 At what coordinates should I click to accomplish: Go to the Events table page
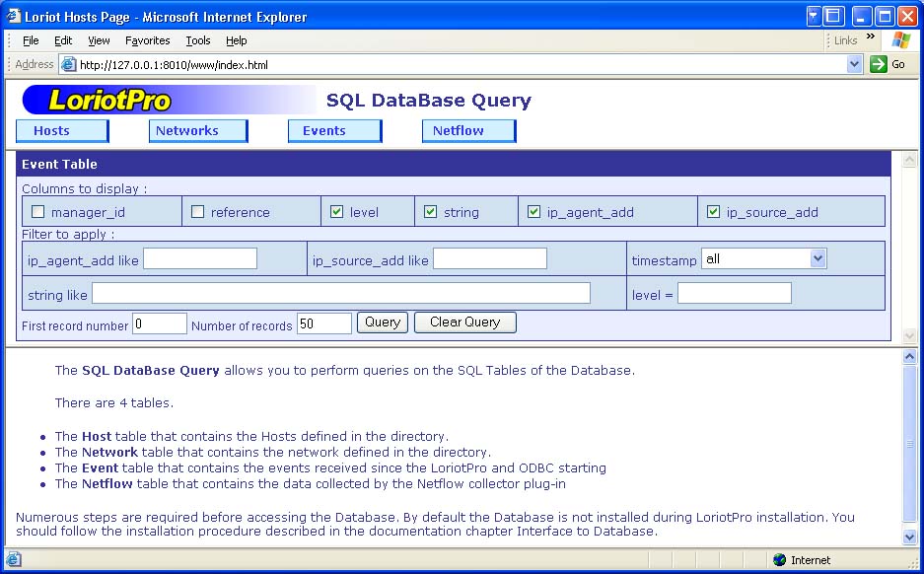(334, 131)
